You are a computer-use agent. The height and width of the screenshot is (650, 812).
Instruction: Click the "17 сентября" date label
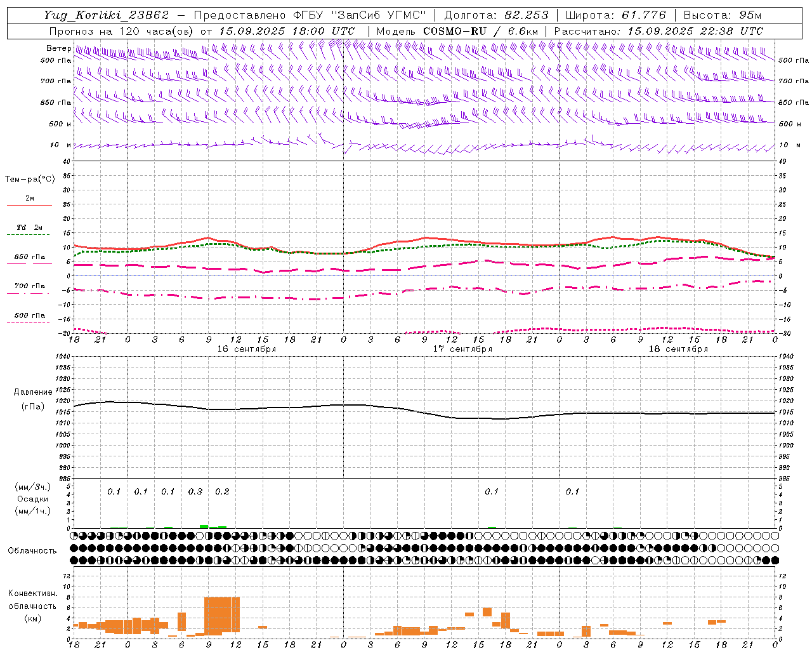(462, 349)
